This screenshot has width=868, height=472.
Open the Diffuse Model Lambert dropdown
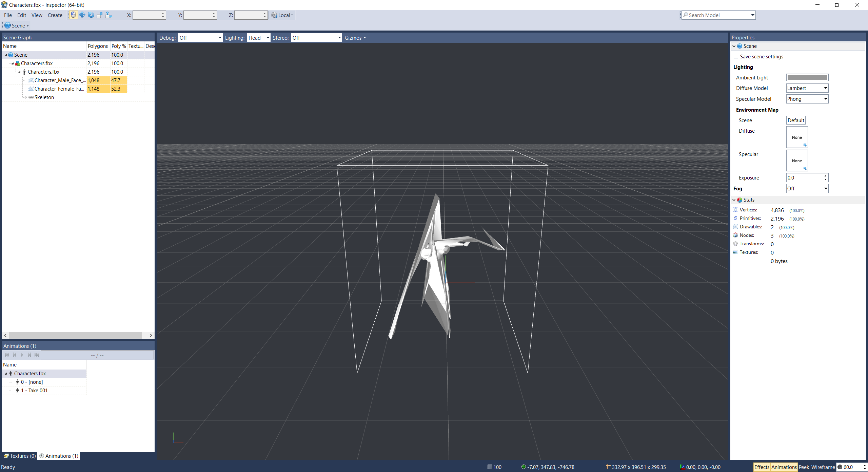point(807,88)
